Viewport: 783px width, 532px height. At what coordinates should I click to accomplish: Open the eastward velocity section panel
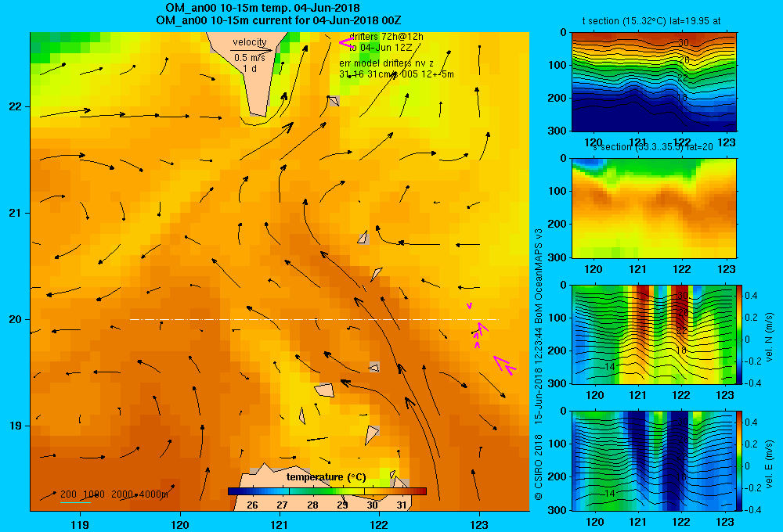(654, 461)
